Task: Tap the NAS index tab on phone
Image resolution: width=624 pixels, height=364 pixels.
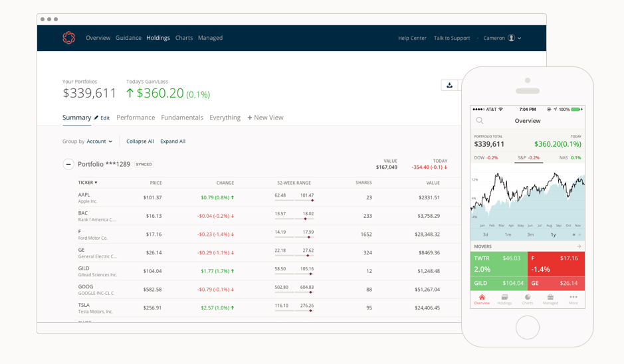Action: pos(570,158)
